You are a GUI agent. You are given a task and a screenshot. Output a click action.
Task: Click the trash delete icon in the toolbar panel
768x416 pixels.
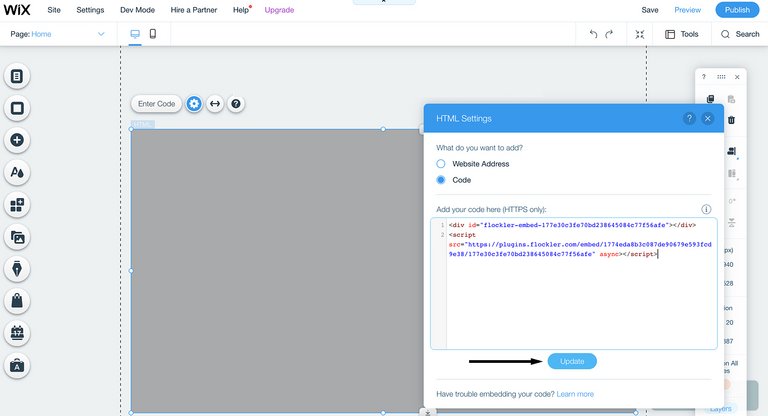731,120
